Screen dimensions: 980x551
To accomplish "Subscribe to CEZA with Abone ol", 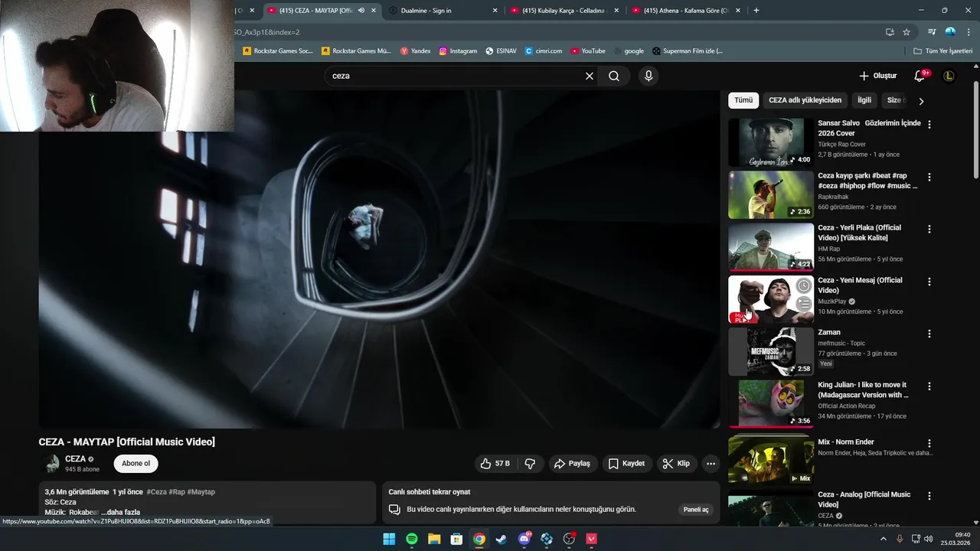I will coord(136,463).
